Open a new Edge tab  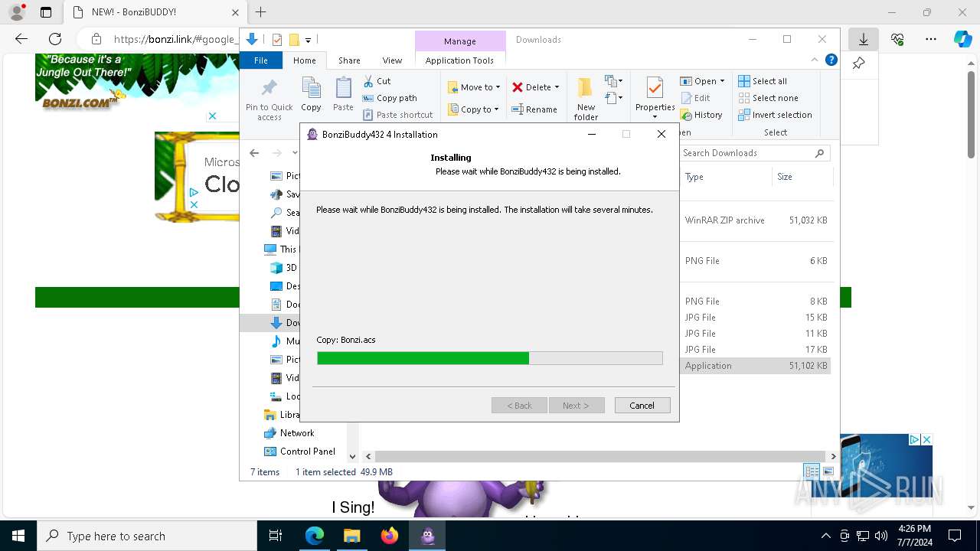click(260, 12)
